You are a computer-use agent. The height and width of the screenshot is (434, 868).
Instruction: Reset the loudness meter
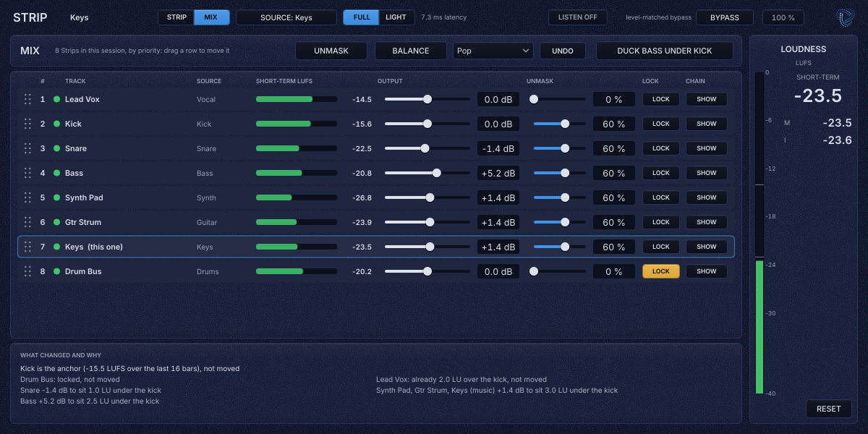(829, 409)
